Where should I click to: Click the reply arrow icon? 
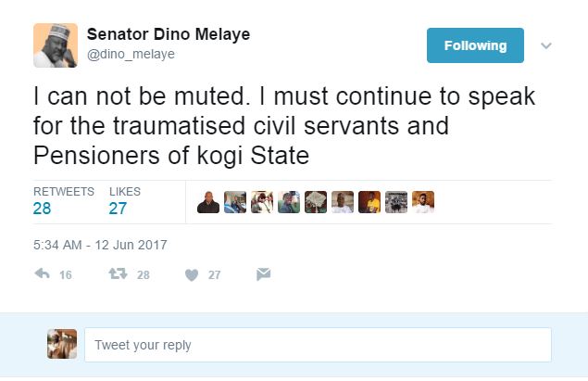42,274
